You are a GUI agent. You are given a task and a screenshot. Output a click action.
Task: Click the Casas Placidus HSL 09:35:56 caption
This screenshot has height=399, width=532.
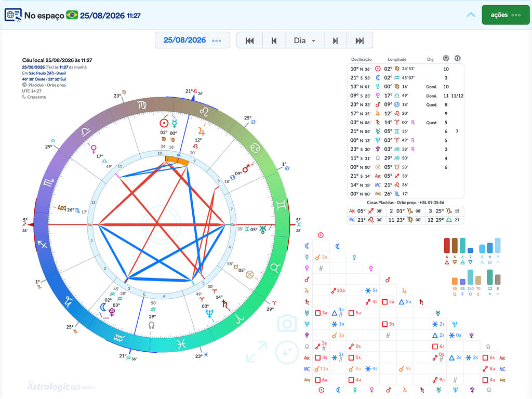point(405,203)
